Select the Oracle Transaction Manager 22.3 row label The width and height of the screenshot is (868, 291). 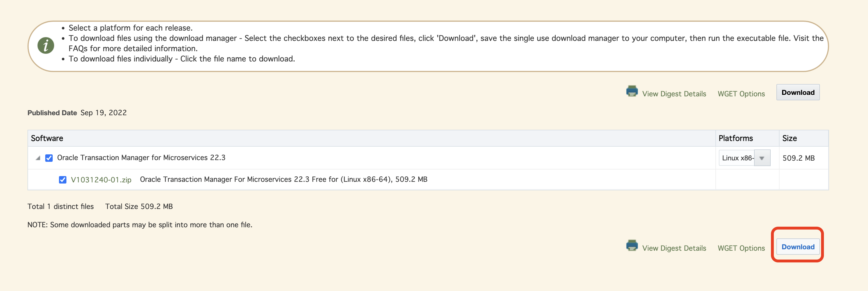coord(141,158)
